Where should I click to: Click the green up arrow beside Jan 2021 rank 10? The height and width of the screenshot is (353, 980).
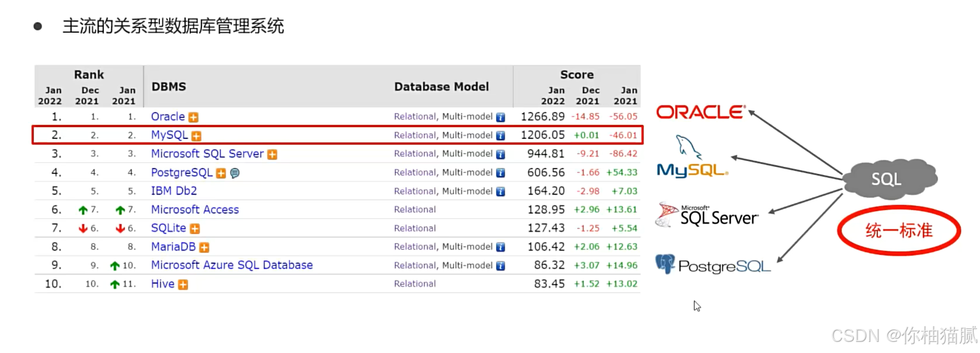(115, 266)
